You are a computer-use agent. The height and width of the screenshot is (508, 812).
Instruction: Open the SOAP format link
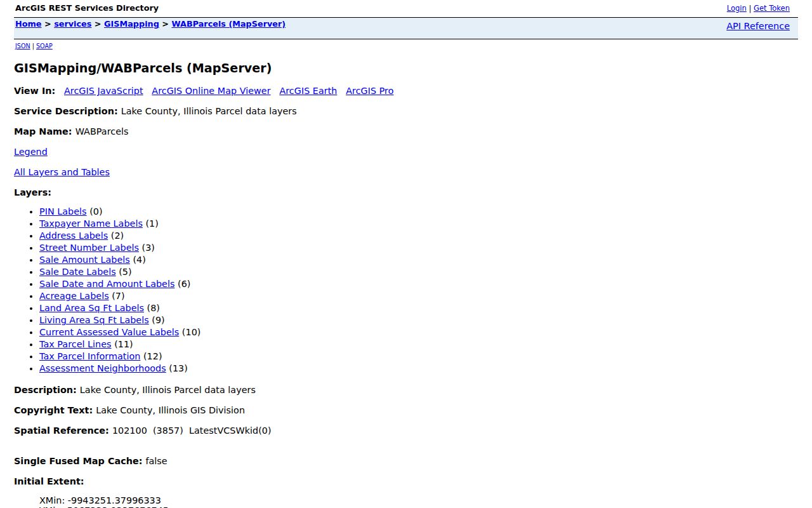[44, 46]
